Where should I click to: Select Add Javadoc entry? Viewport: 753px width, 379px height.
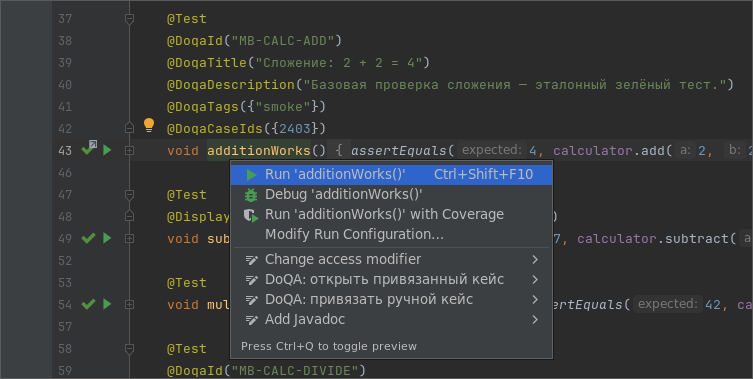(391, 319)
